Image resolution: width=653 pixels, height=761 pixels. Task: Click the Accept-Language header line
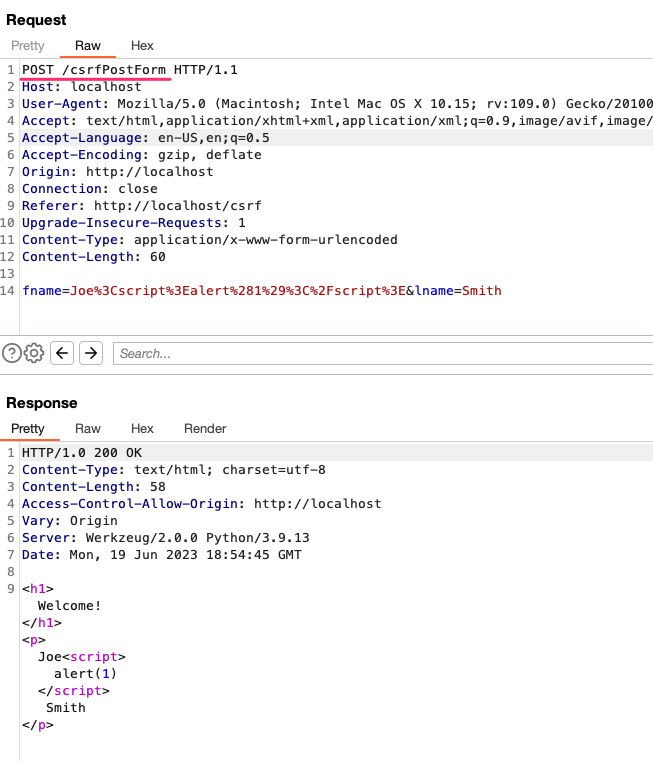(146, 138)
